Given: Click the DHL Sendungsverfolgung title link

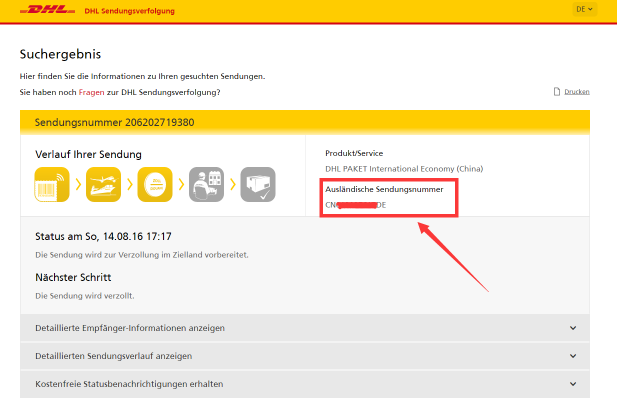Looking at the screenshot, I should [x=129, y=11].
